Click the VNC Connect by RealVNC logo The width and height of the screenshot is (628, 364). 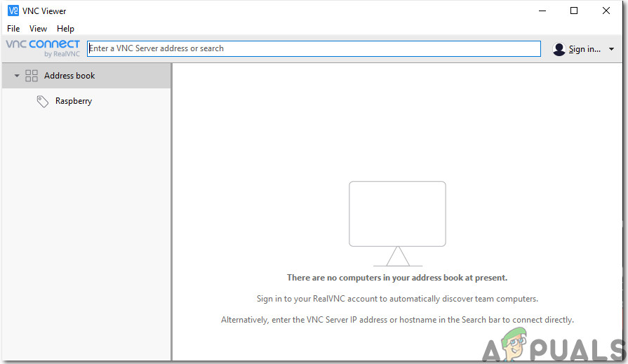[x=43, y=48]
